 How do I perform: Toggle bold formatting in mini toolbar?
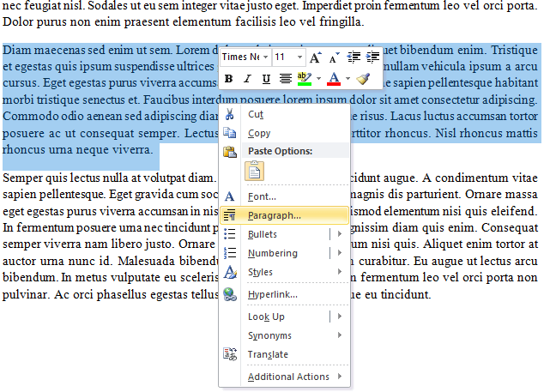pos(228,79)
